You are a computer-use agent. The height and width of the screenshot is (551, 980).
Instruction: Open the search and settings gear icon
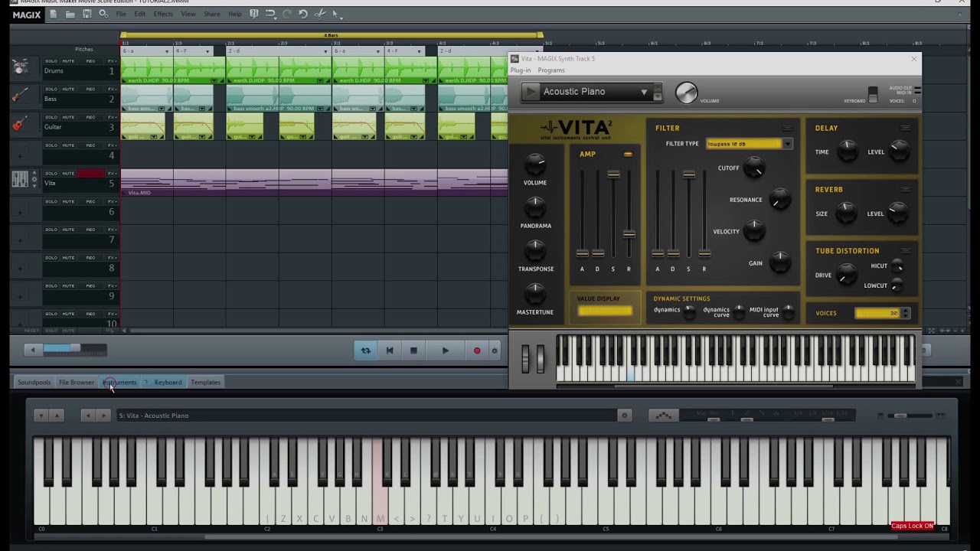coord(103,14)
